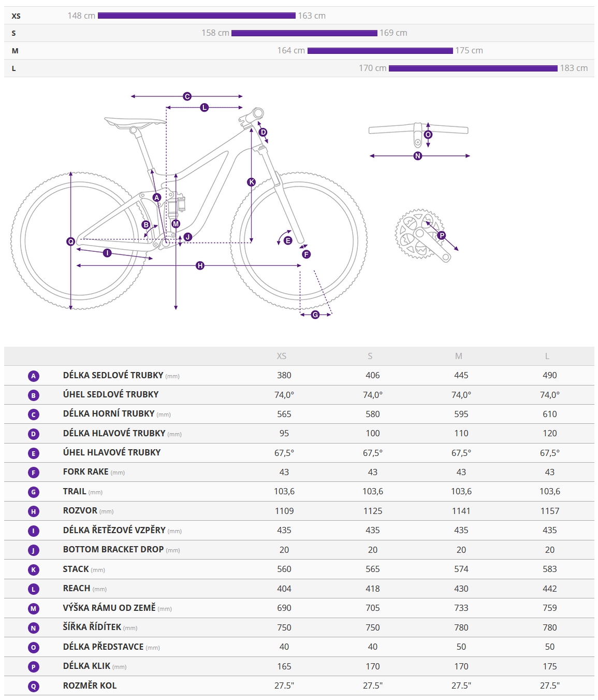
Task: Click the G trail marker below front wheel
Action: point(315,315)
